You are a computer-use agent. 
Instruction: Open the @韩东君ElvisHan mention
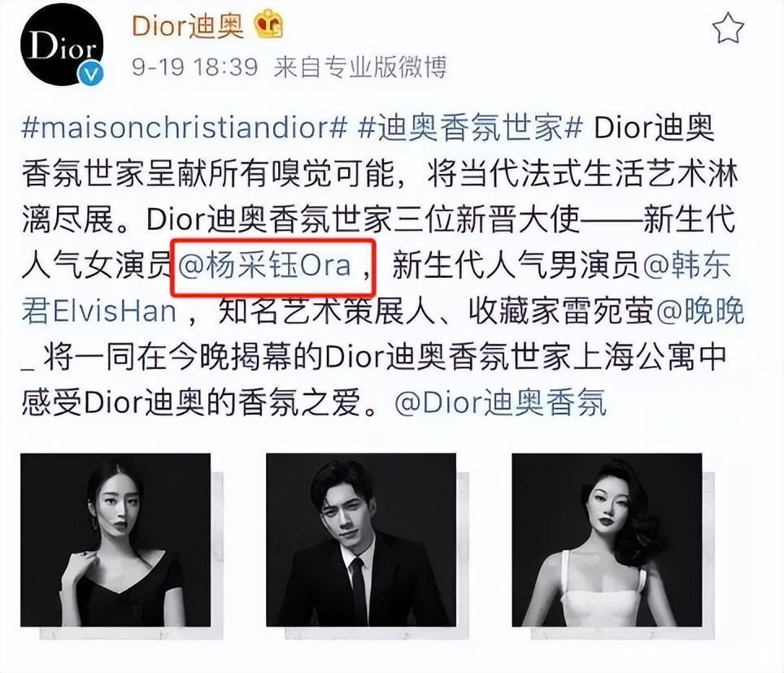coord(687,265)
